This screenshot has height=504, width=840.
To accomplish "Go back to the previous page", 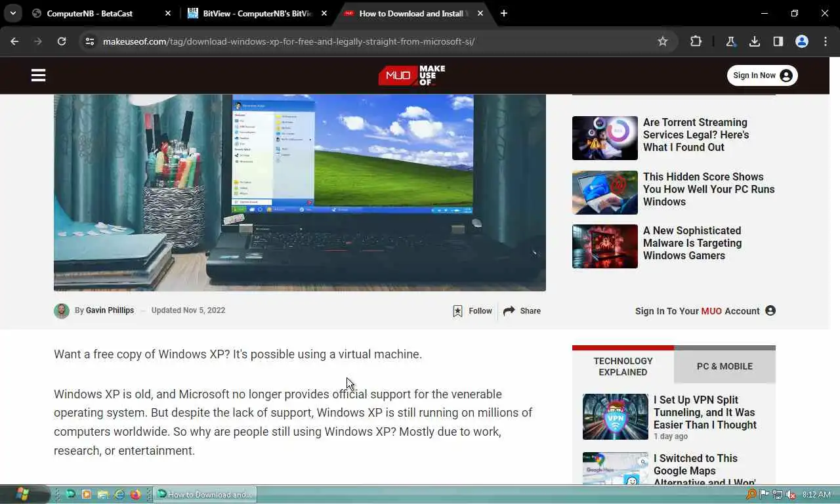I will pyautogui.click(x=14, y=41).
